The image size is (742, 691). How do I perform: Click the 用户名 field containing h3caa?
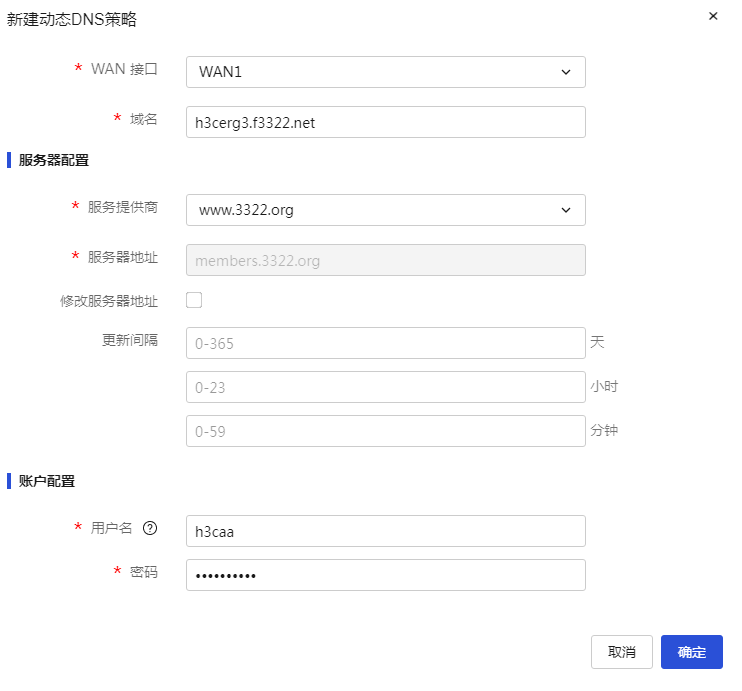[386, 531]
